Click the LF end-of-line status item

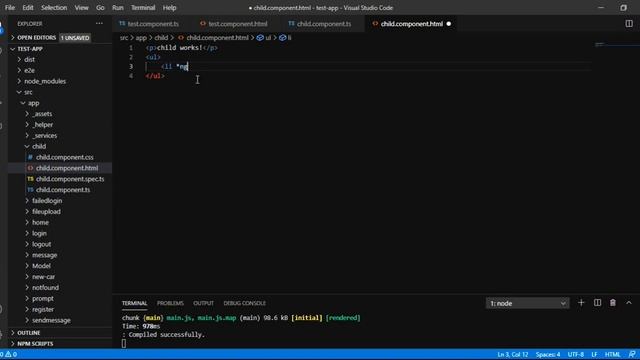tap(594, 354)
